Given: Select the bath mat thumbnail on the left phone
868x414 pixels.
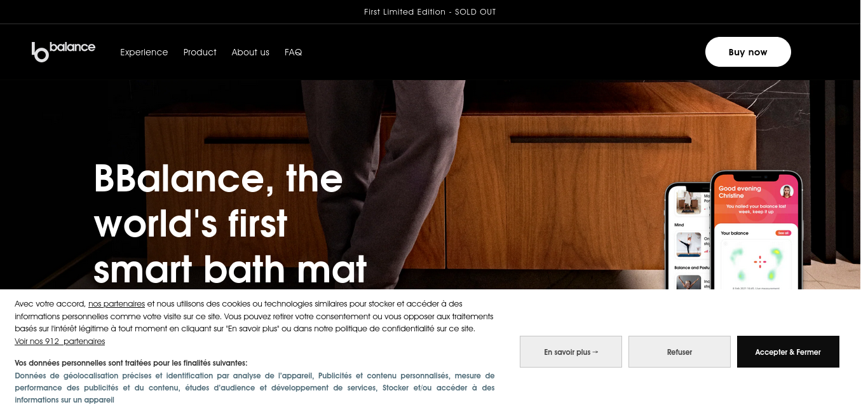Looking at the screenshot, I should 689,201.
